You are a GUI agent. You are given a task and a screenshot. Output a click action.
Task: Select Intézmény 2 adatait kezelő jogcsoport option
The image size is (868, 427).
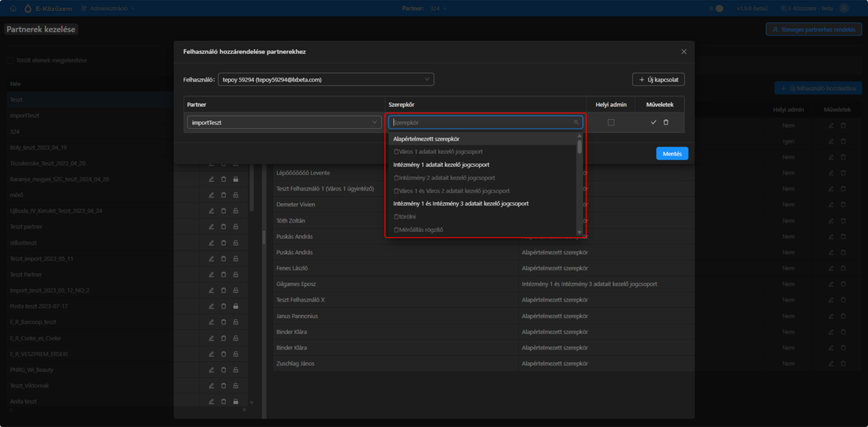[x=482, y=178]
